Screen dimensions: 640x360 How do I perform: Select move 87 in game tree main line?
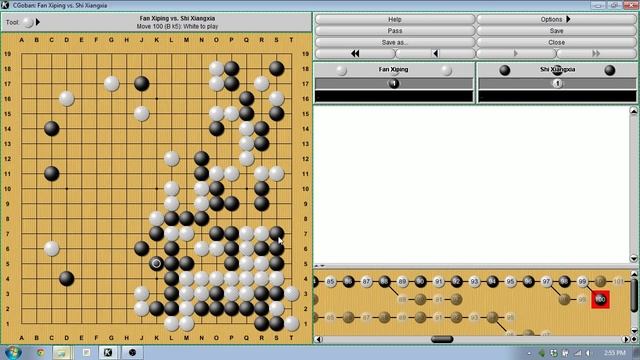[366, 282]
